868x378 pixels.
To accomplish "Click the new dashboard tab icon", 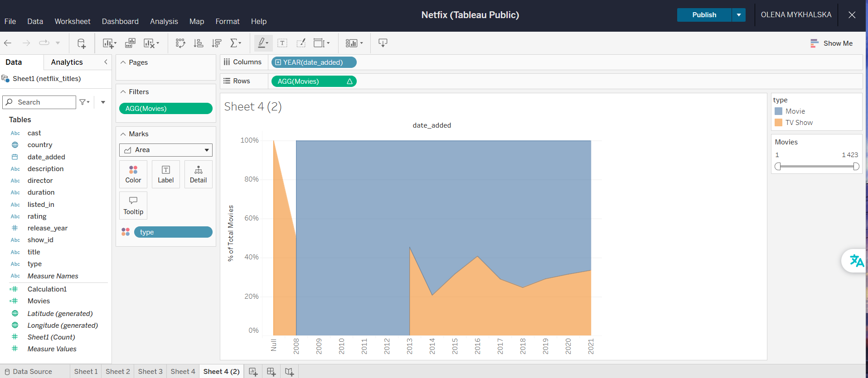I will pos(271,372).
